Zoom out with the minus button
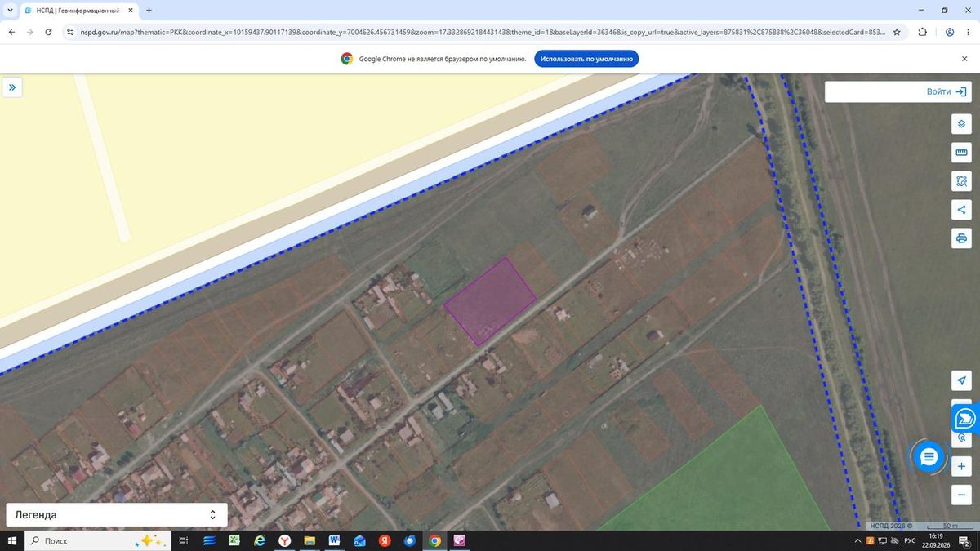 click(961, 495)
